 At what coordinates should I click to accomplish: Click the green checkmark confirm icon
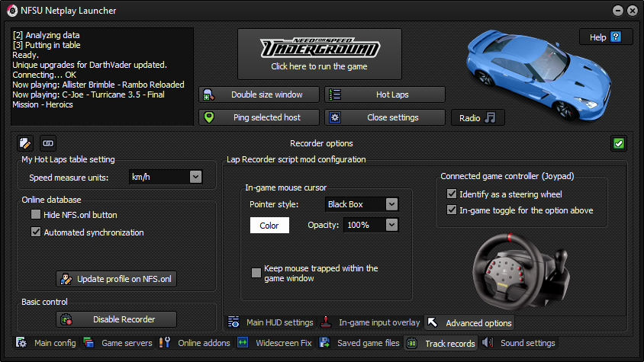(x=619, y=143)
